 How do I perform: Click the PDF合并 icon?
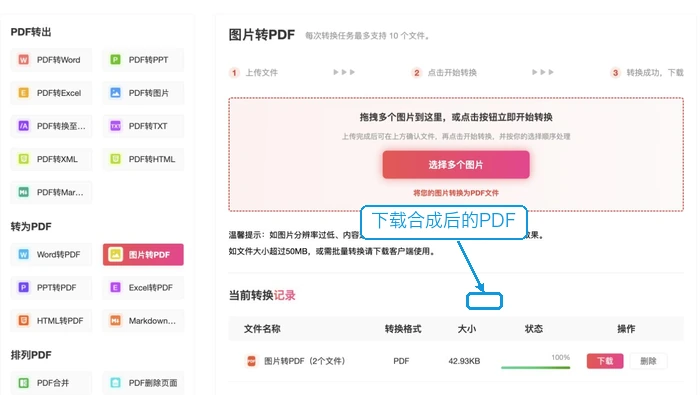click(x=24, y=383)
